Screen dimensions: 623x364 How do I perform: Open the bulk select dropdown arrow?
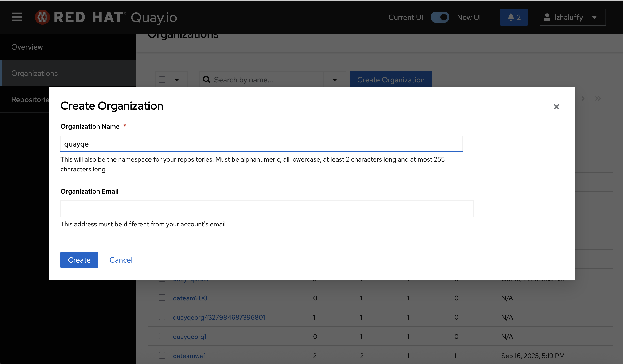pyautogui.click(x=176, y=80)
